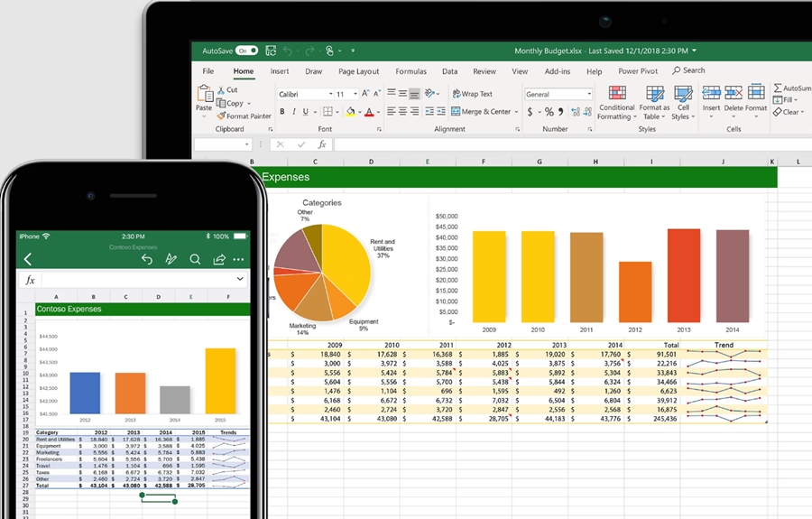
Task: Toggle Bold formatting in Font group
Action: pos(282,112)
